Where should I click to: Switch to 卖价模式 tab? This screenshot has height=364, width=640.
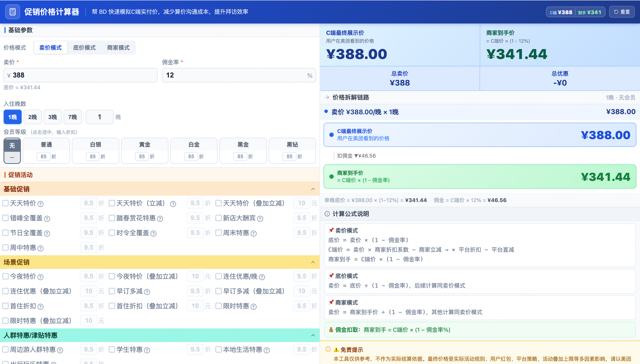(x=51, y=47)
